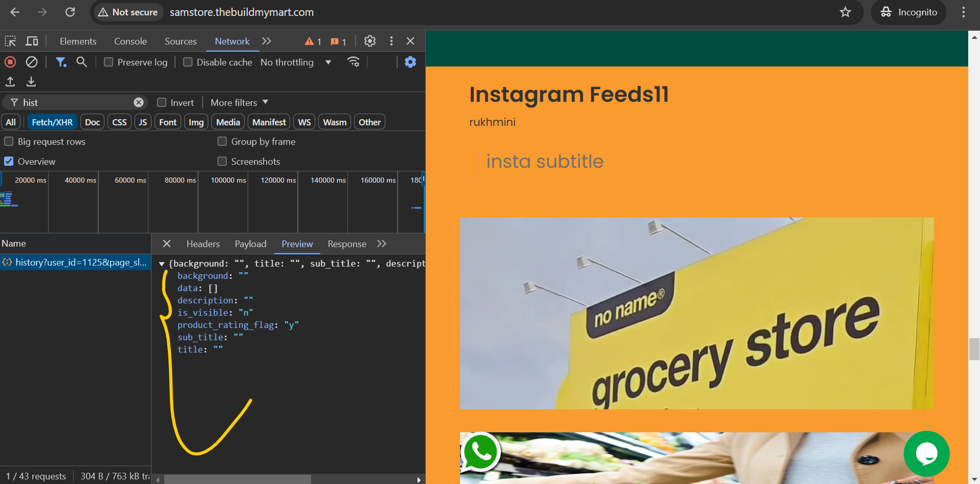Open the green chat bubble widget
The width and height of the screenshot is (980, 484).
[x=927, y=454]
